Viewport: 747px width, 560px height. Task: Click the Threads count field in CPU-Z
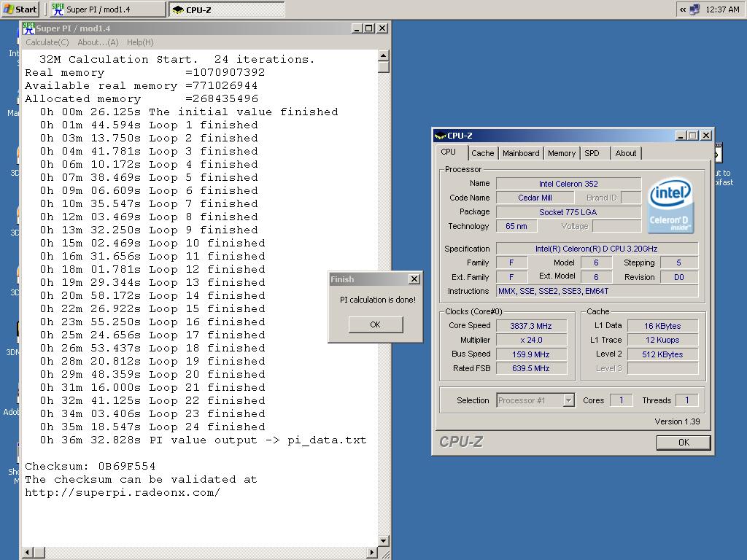point(687,400)
